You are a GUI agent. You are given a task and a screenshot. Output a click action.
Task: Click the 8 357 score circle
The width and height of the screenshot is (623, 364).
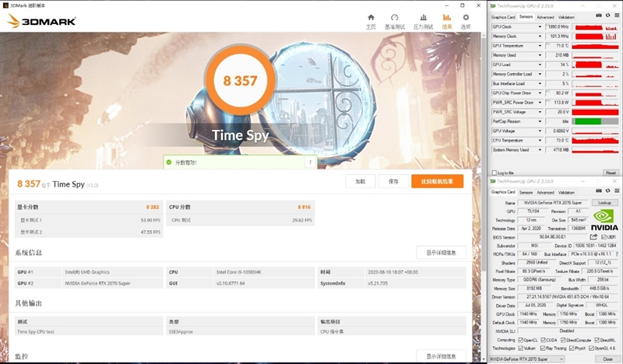click(240, 81)
